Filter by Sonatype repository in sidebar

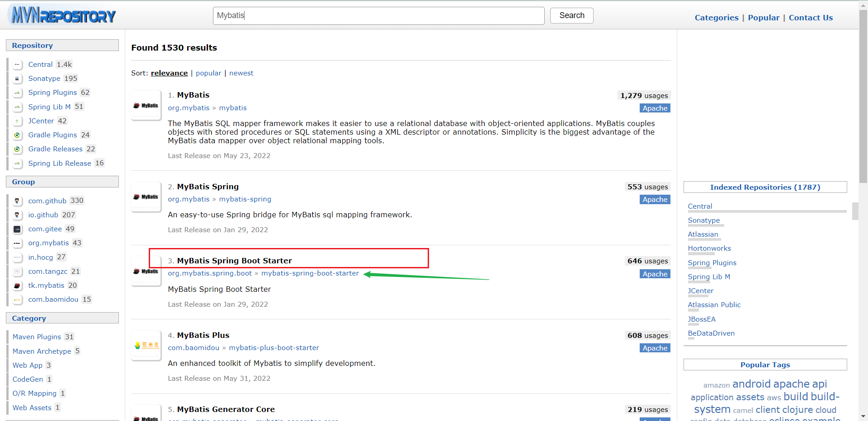44,79
